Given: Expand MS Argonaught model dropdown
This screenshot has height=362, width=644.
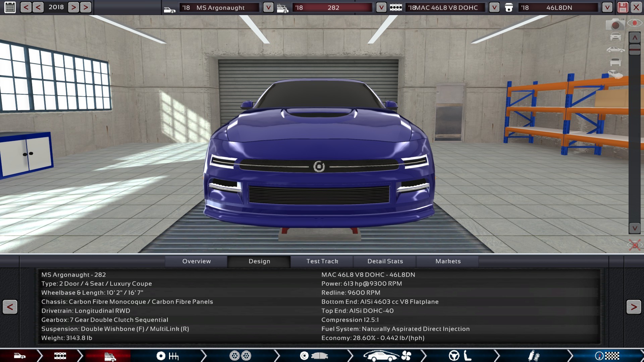Looking at the screenshot, I should tap(268, 7).
